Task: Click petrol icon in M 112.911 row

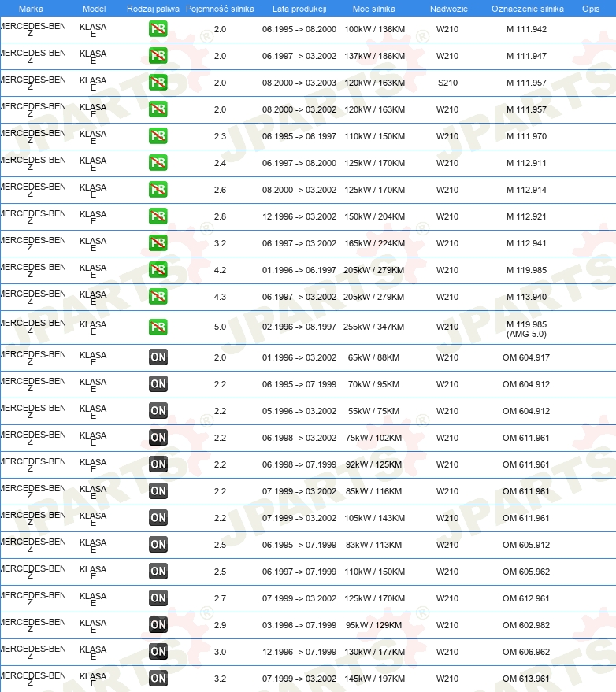Action: [158, 163]
